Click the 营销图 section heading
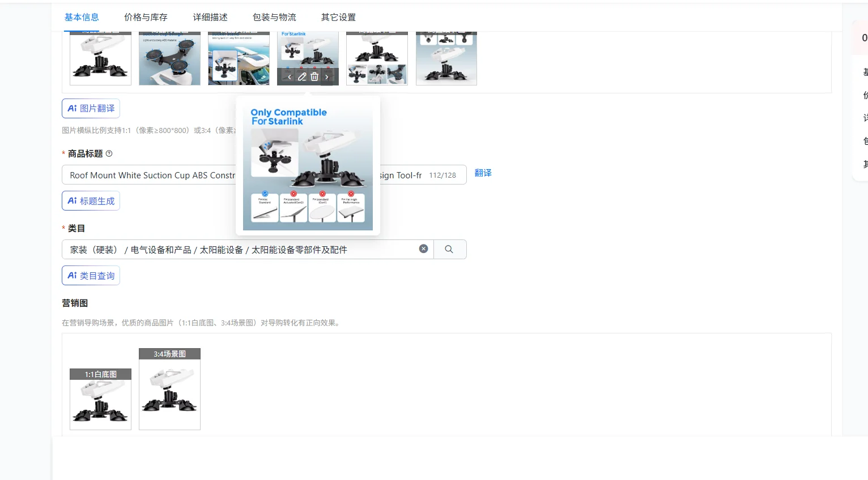The width and height of the screenshot is (868, 480). (75, 303)
